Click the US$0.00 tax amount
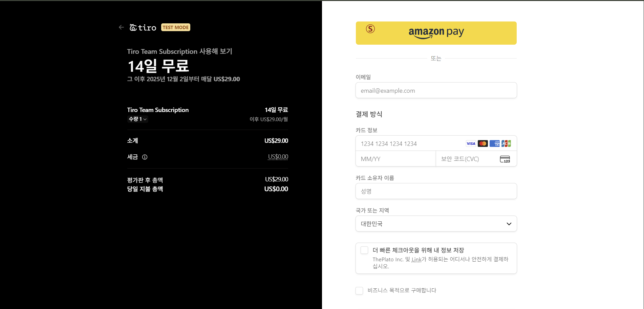Viewport: 644px width, 309px height. pos(278,157)
